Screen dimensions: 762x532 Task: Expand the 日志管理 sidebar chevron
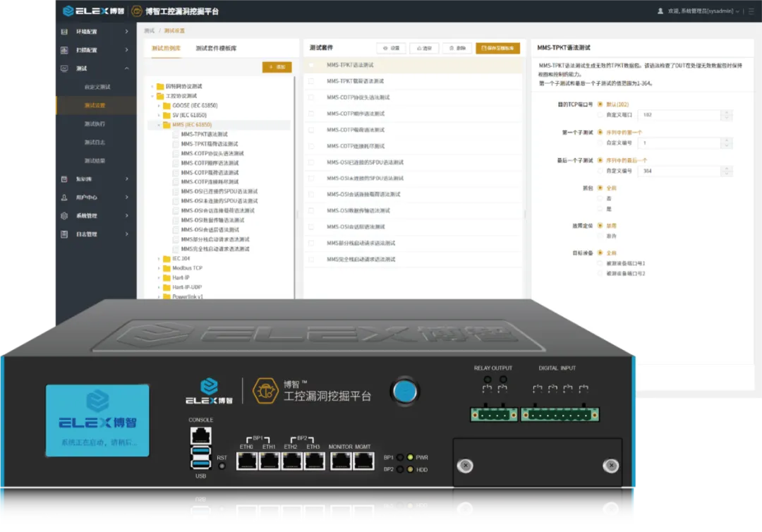coord(127,234)
